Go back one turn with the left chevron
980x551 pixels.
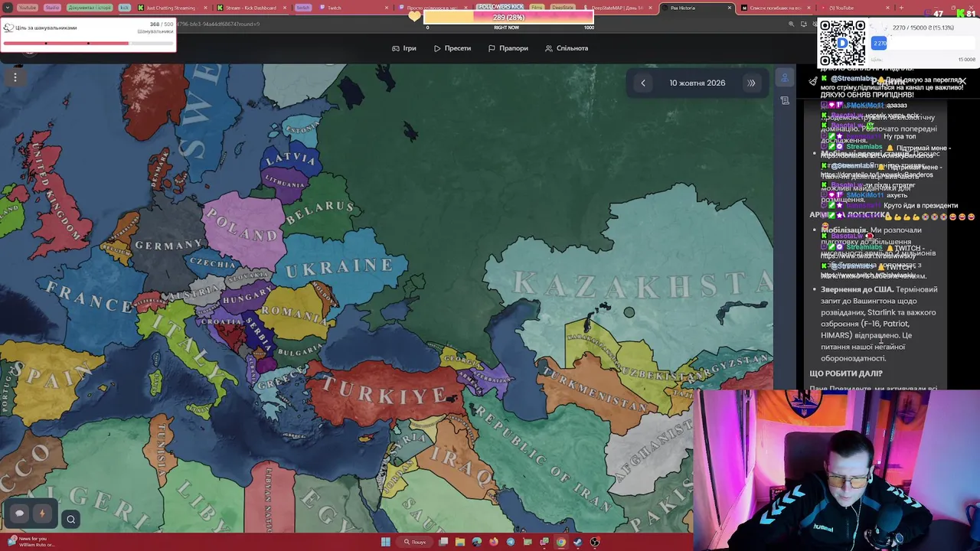click(x=643, y=83)
